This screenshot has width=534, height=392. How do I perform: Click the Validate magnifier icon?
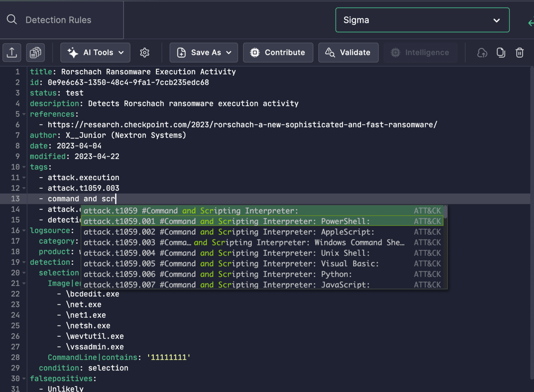tap(329, 52)
